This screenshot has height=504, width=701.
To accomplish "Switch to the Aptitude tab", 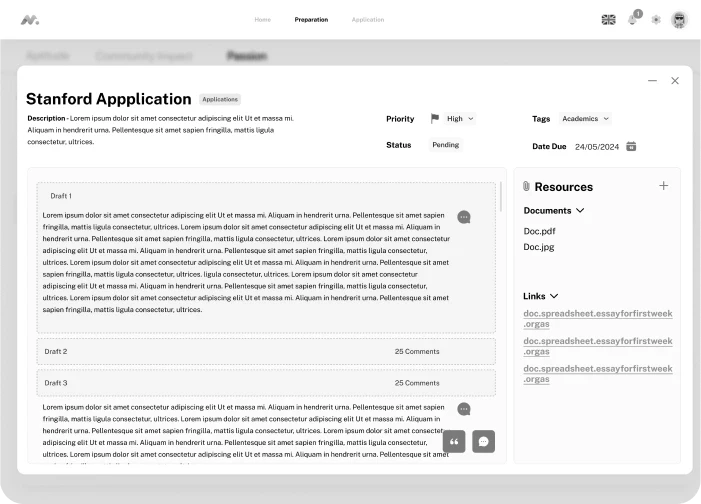I will 47,56.
